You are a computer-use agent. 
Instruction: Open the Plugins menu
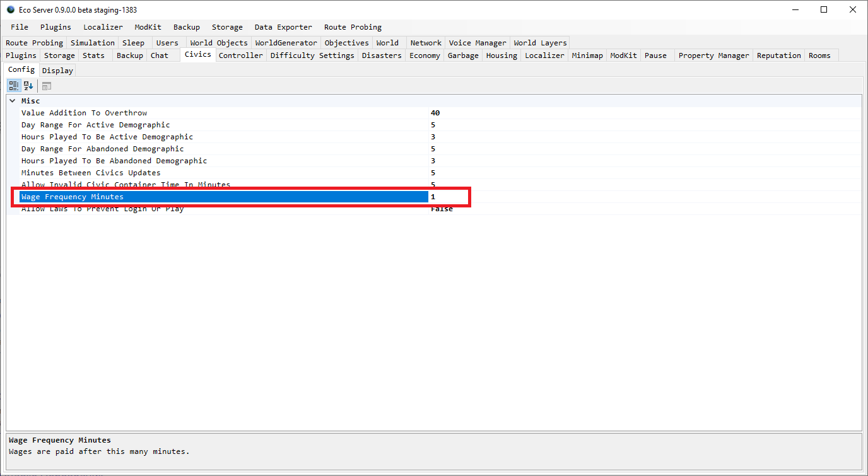click(x=56, y=27)
